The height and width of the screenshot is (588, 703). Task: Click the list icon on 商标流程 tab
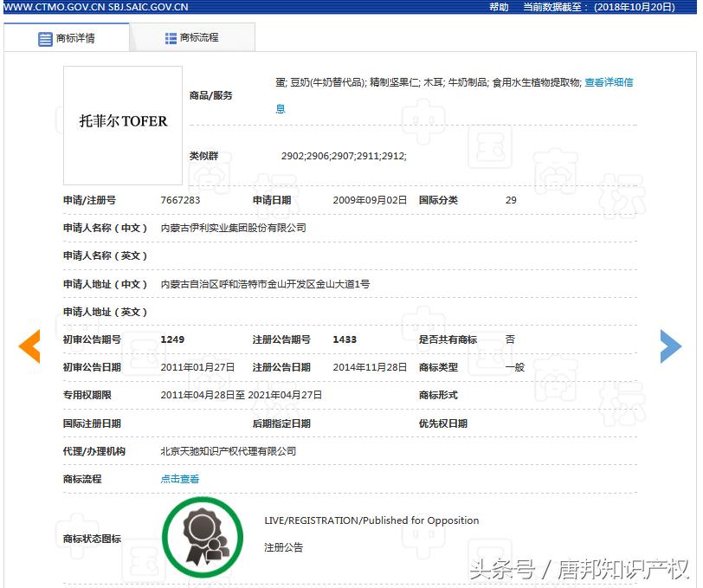click(171, 37)
